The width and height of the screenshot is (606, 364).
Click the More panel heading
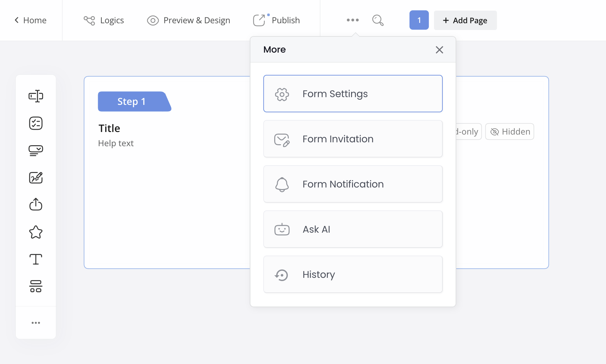tap(275, 49)
